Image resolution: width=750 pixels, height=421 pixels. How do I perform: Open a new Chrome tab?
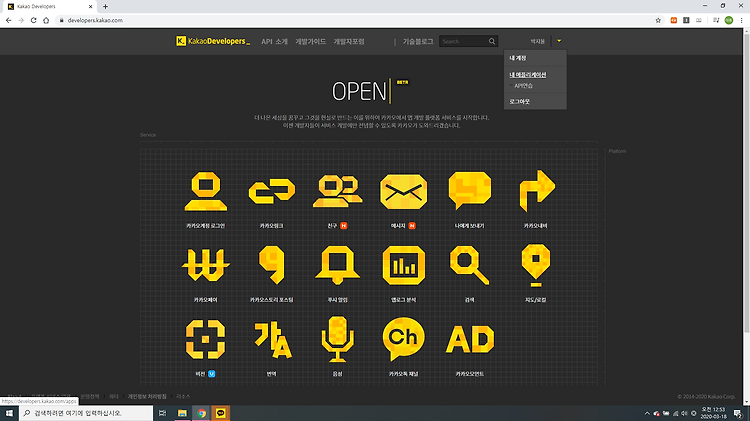pyautogui.click(x=105, y=6)
